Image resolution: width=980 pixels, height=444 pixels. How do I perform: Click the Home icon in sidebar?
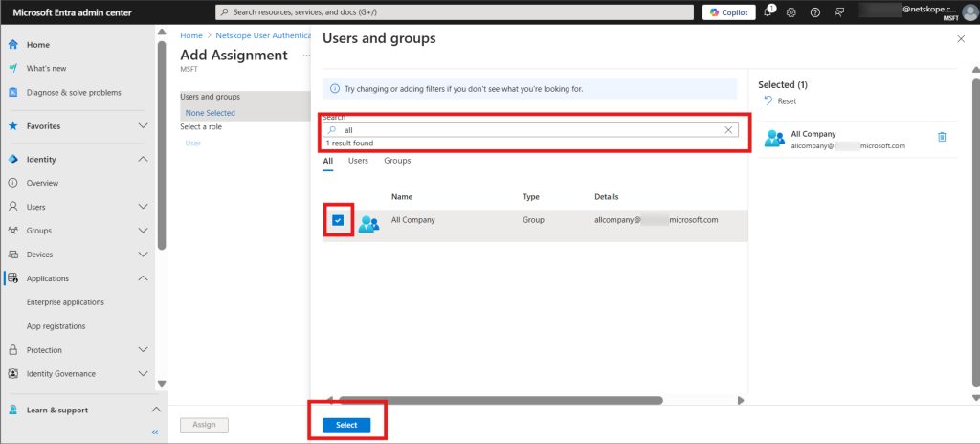[12, 45]
